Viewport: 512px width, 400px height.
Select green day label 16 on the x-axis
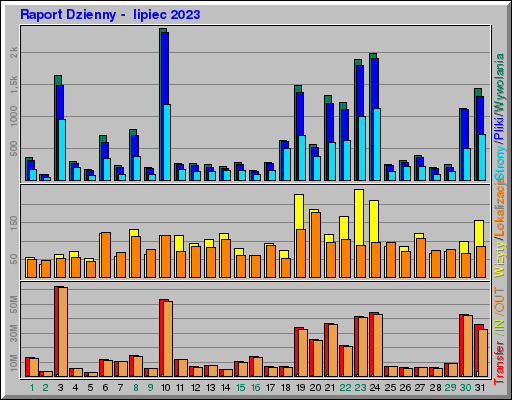point(255,388)
